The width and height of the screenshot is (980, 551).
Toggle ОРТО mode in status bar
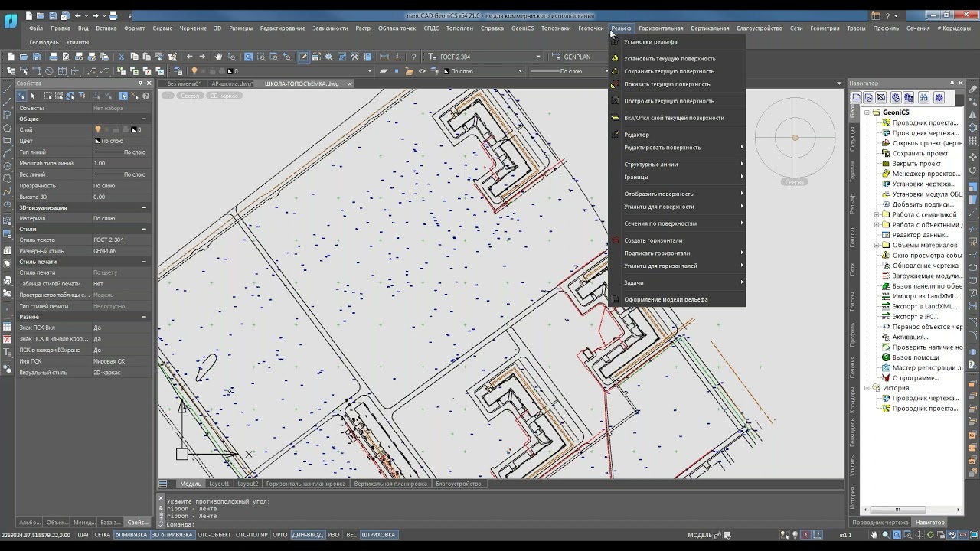pyautogui.click(x=280, y=535)
